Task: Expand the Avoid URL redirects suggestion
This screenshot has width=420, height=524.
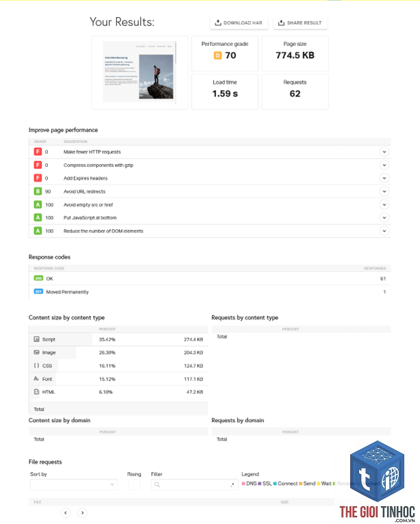Action: point(384,192)
